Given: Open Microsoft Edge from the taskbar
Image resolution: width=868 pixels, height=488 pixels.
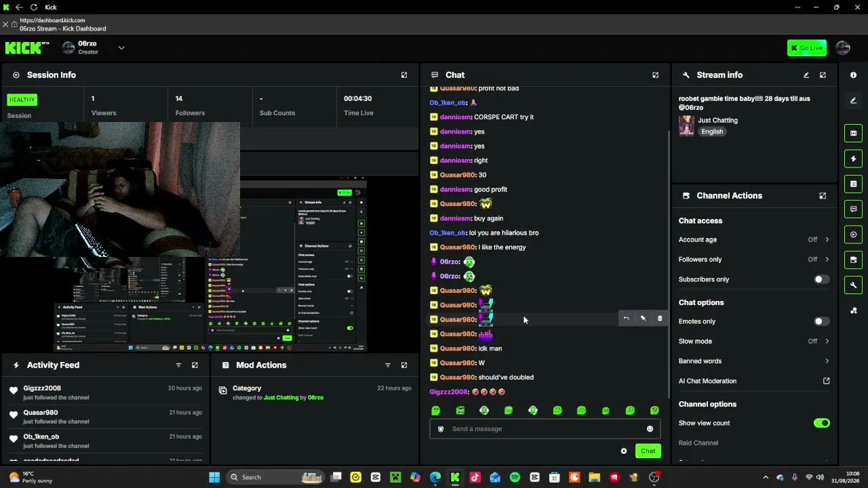Looking at the screenshot, I should (x=435, y=477).
